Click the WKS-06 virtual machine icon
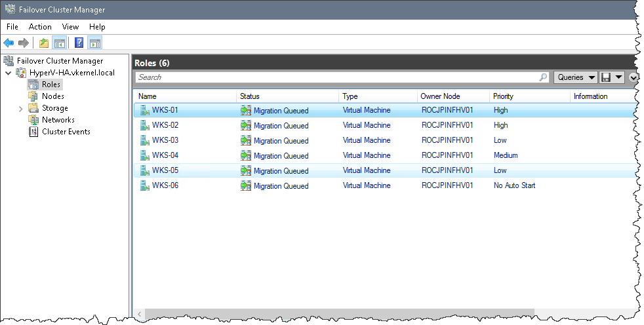This screenshot has width=644, height=325. pyautogui.click(x=144, y=185)
